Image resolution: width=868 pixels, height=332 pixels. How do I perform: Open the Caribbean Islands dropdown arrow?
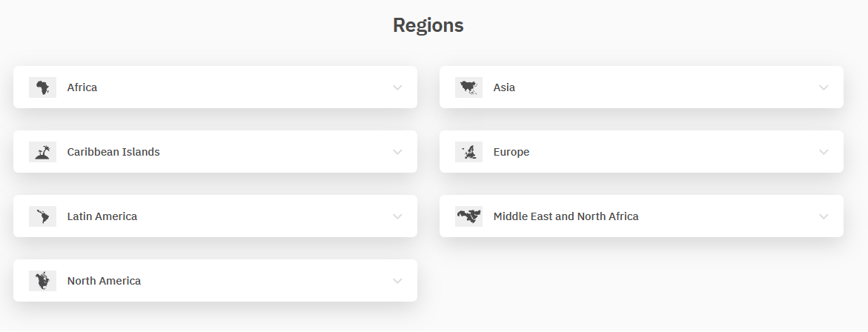click(397, 152)
